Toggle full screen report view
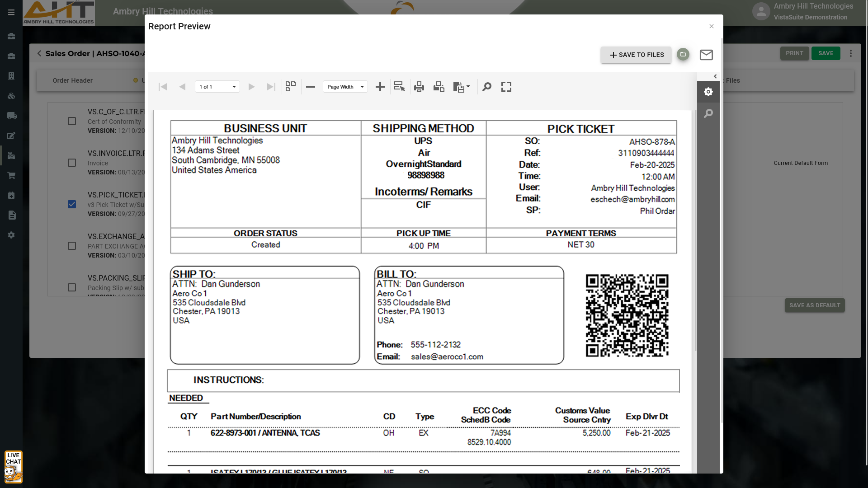The image size is (868, 488). point(506,87)
